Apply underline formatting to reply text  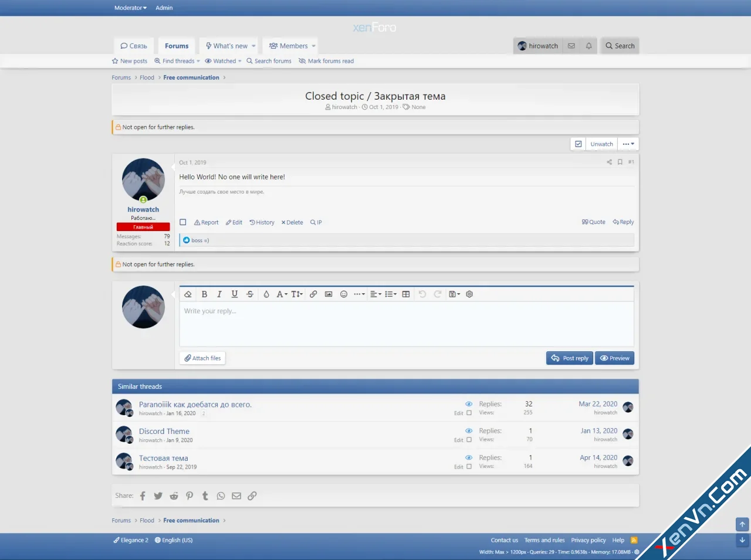tap(235, 294)
